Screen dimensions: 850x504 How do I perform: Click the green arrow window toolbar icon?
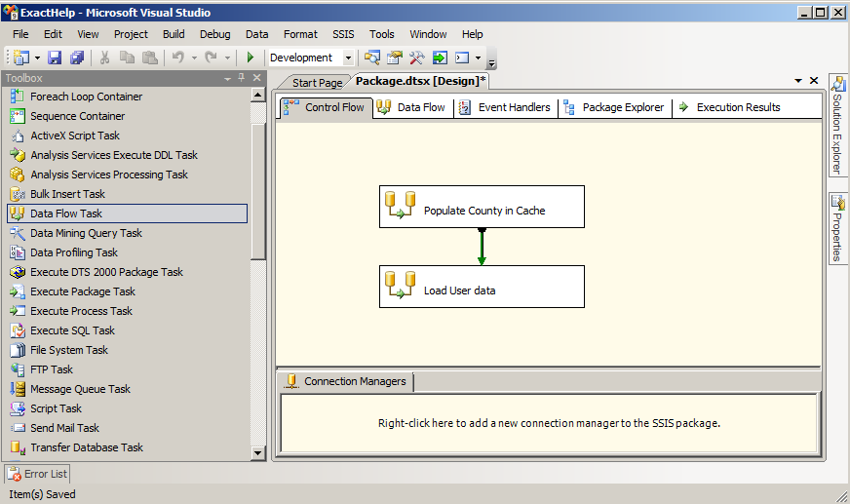[440, 58]
